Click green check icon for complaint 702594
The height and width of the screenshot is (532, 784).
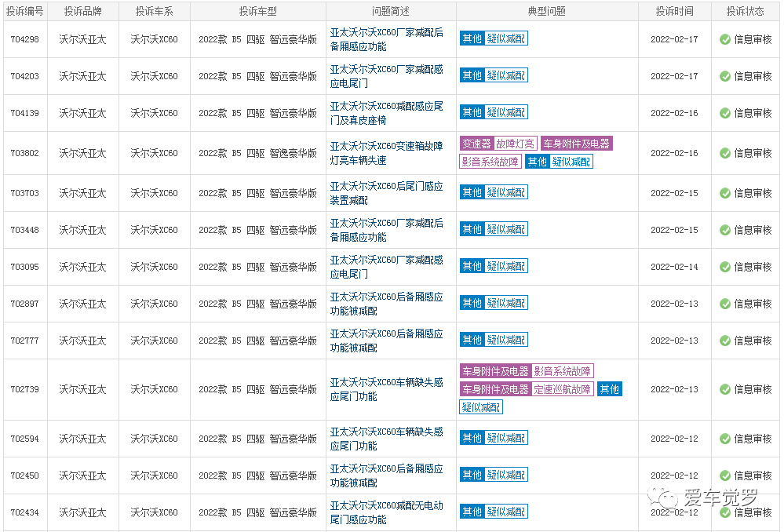click(x=725, y=439)
